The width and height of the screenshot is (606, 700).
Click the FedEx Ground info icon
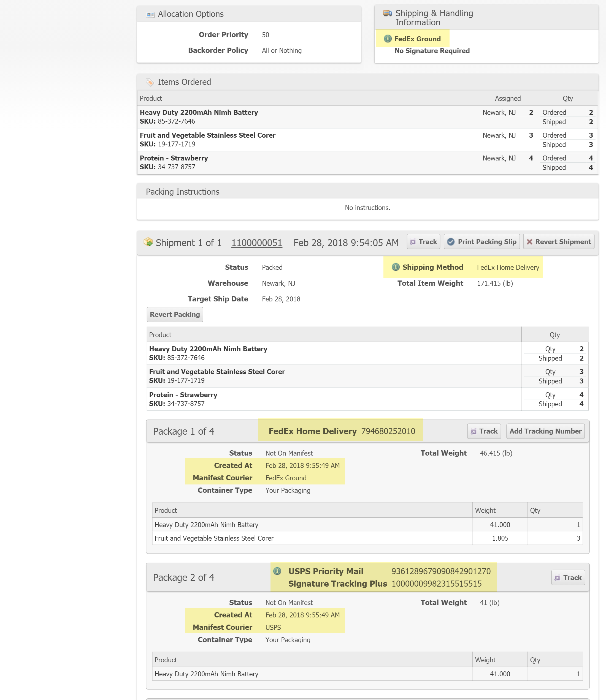[x=388, y=39]
